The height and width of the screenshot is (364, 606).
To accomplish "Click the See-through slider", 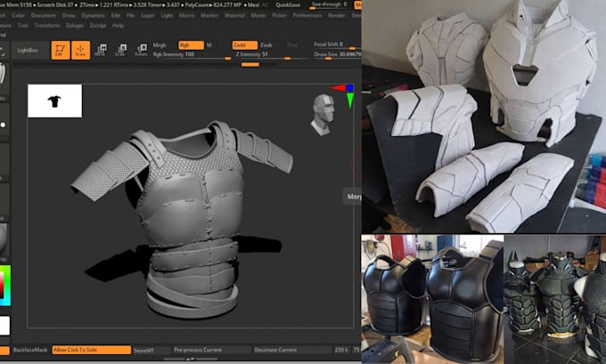I will pos(329,5).
